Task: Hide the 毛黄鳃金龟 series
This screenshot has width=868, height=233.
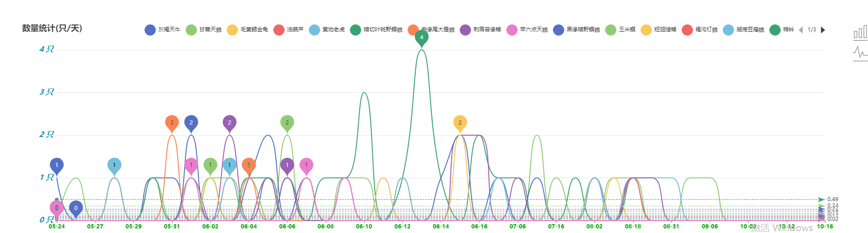Action: 247,30
